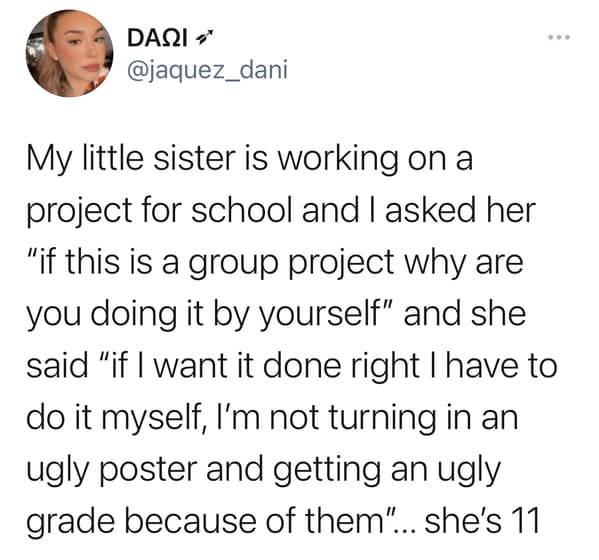Open the tweet's three-dot more options menu
The image size is (599, 560).
pyautogui.click(x=559, y=37)
